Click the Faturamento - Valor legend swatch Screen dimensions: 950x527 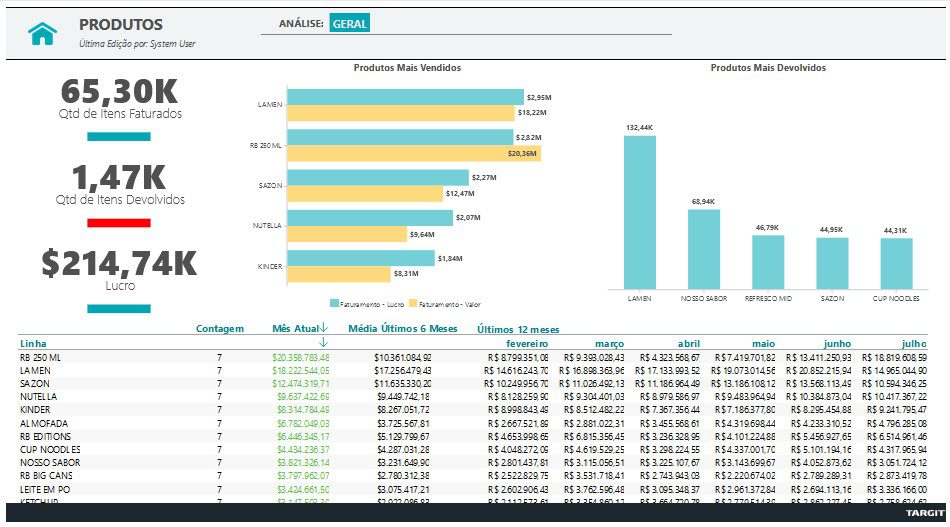(413, 303)
